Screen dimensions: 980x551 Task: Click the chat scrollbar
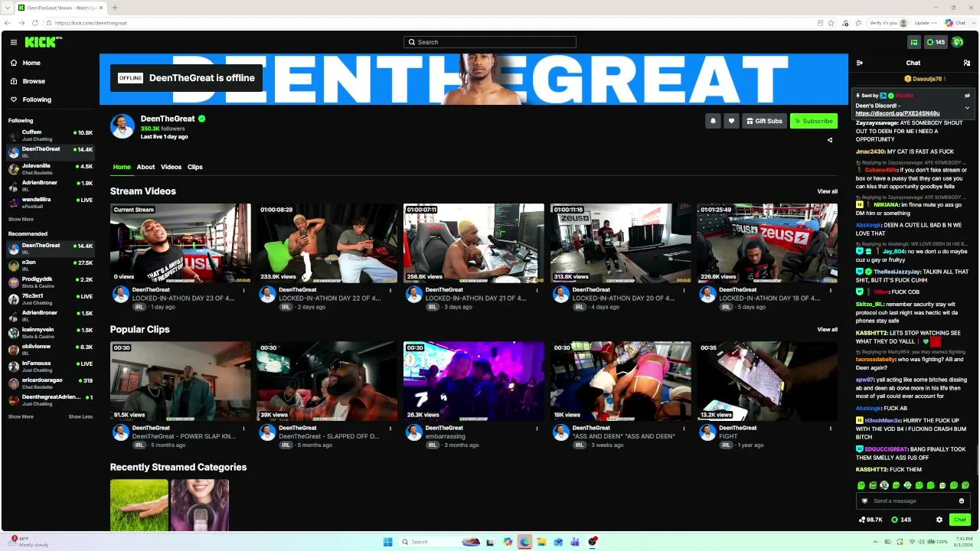pyautogui.click(x=976, y=459)
